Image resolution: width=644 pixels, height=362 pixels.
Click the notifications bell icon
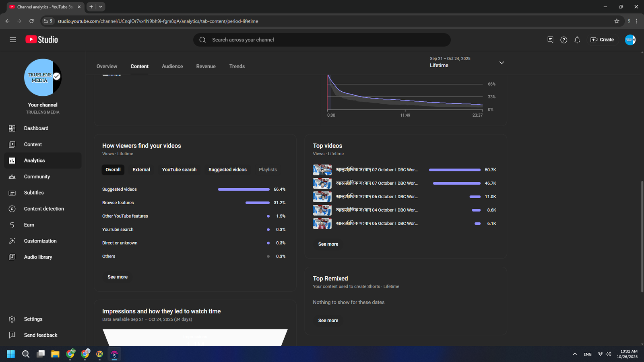pyautogui.click(x=577, y=40)
